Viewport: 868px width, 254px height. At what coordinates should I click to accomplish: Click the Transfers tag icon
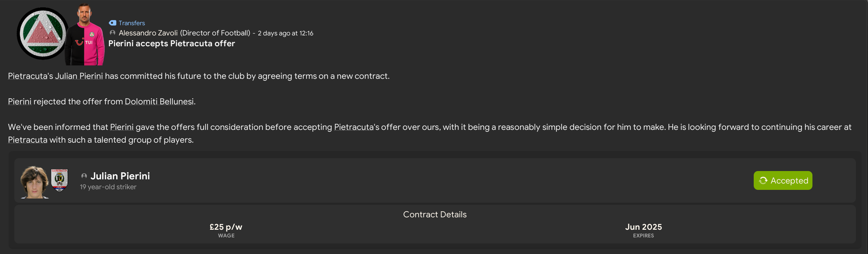113,23
